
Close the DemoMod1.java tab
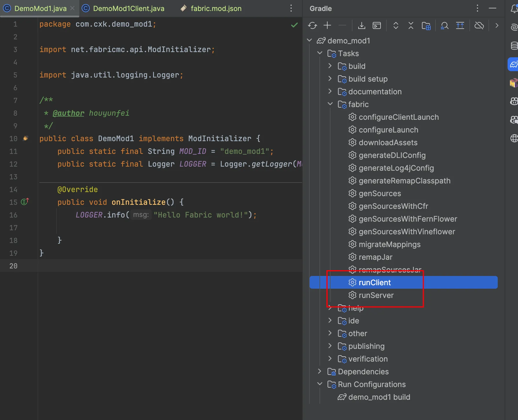point(72,8)
